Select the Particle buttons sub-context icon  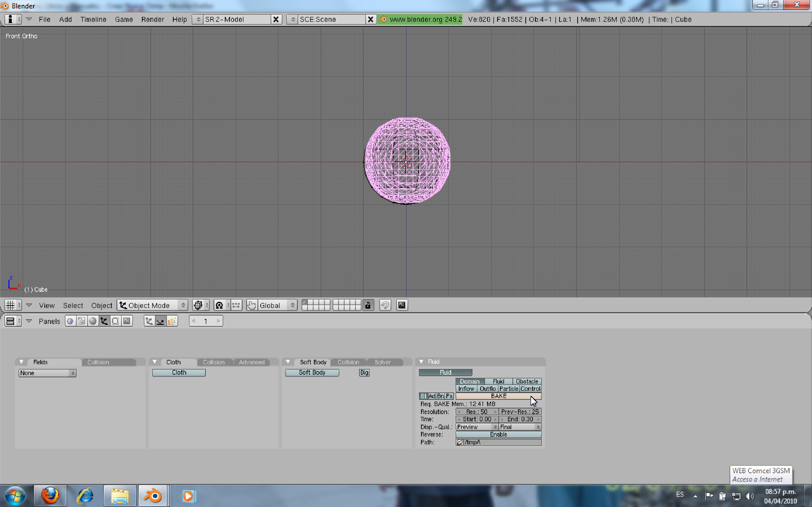(172, 321)
